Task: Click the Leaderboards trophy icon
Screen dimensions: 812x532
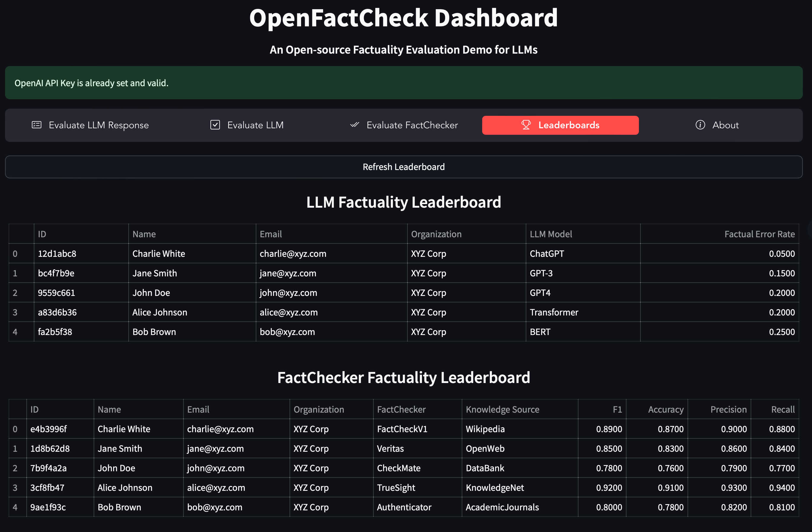Action: tap(526, 125)
